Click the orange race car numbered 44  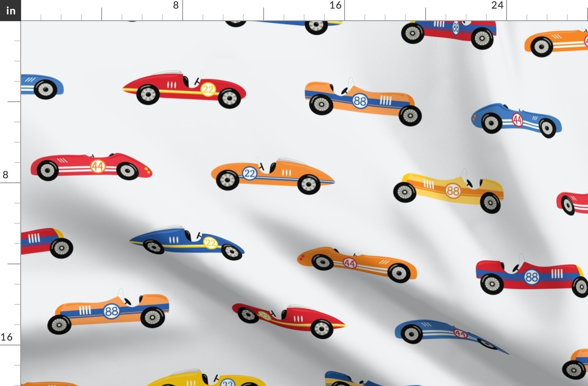[x=357, y=264]
